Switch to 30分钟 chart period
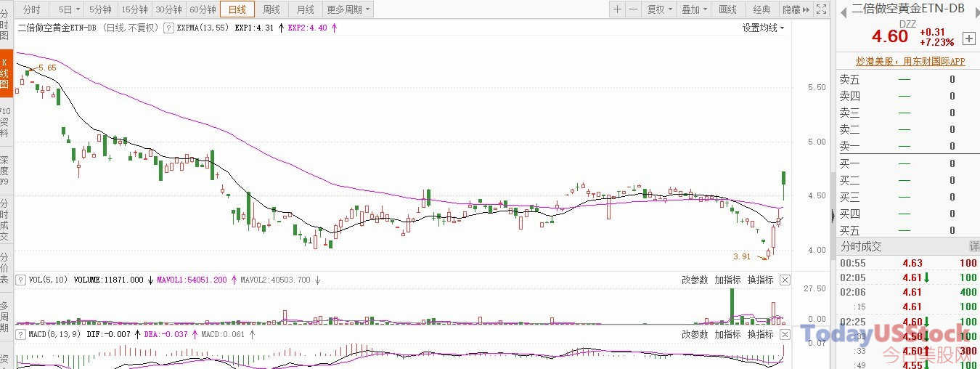 168,9
